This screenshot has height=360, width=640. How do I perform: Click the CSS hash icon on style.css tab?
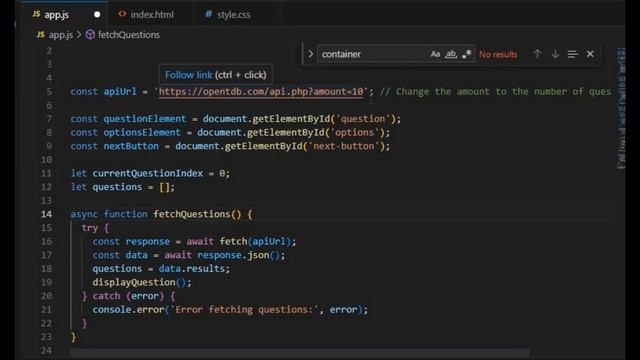(209, 14)
